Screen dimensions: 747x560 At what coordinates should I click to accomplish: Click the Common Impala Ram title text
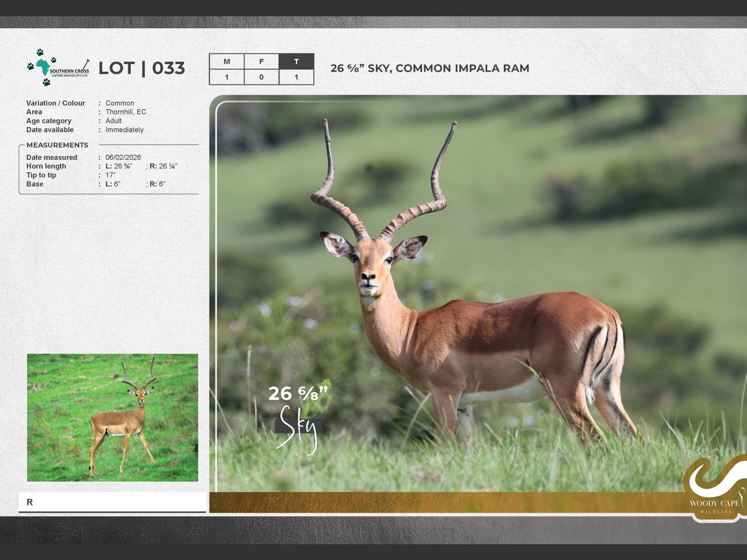click(x=430, y=68)
